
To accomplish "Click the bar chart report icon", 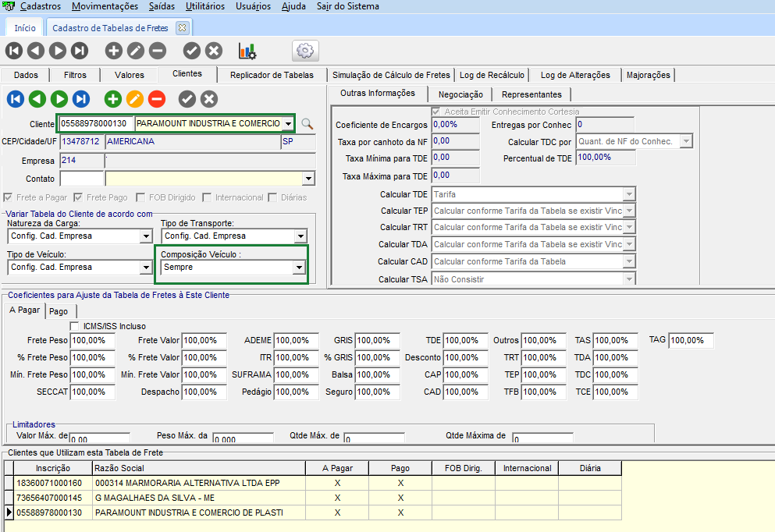I will pyautogui.click(x=247, y=51).
